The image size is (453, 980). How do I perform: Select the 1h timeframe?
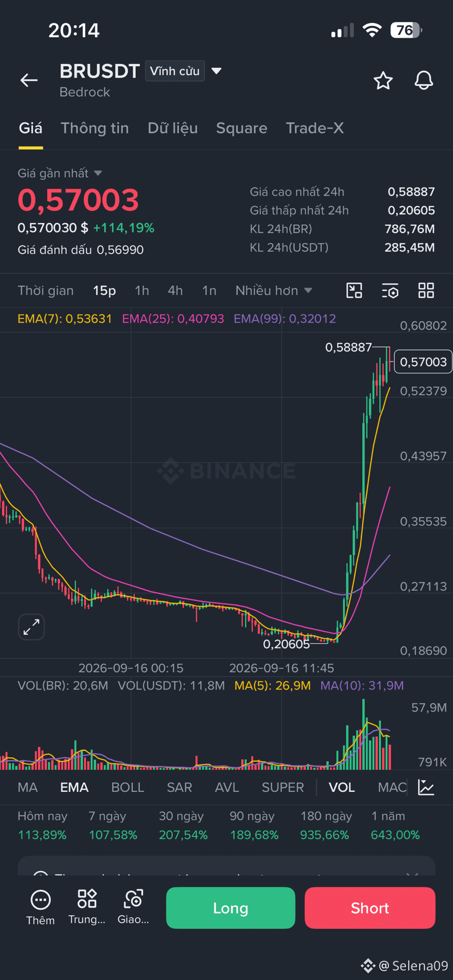pos(142,290)
